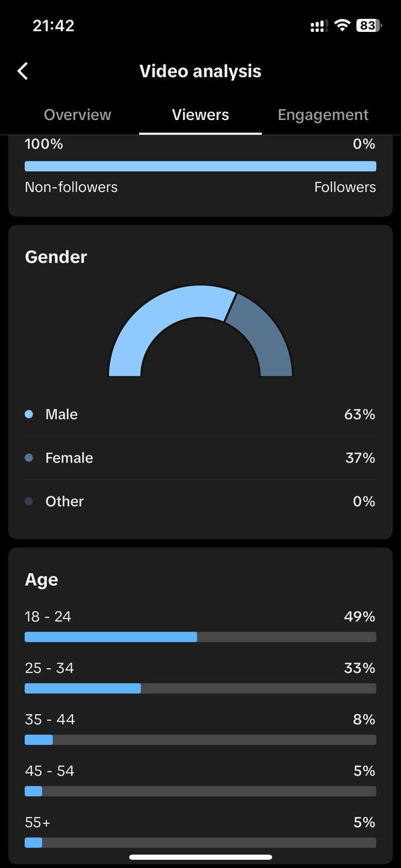
Task: Click the light blue Male legend dot
Action: (x=28, y=414)
